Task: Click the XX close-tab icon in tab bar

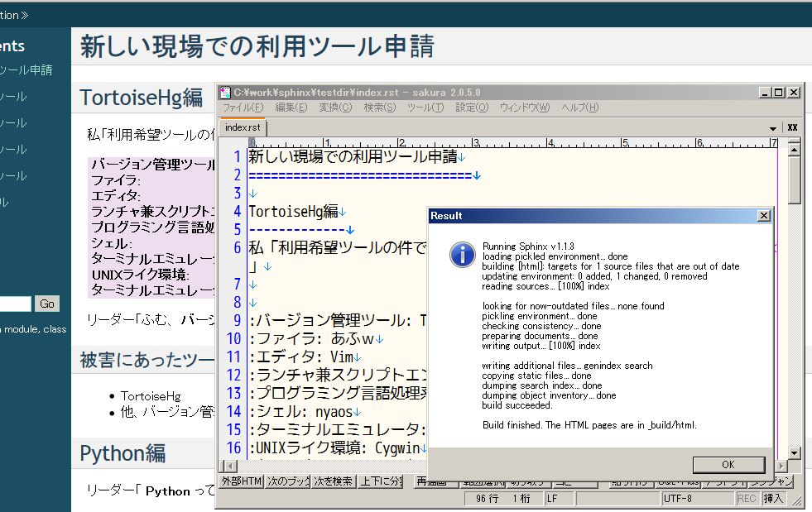Action: pyautogui.click(x=792, y=127)
